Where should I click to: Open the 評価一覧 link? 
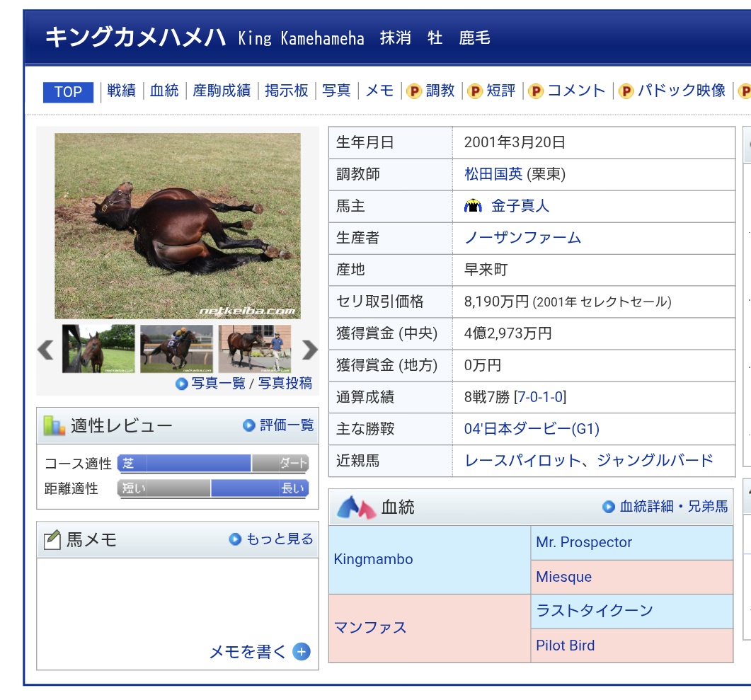[287, 425]
